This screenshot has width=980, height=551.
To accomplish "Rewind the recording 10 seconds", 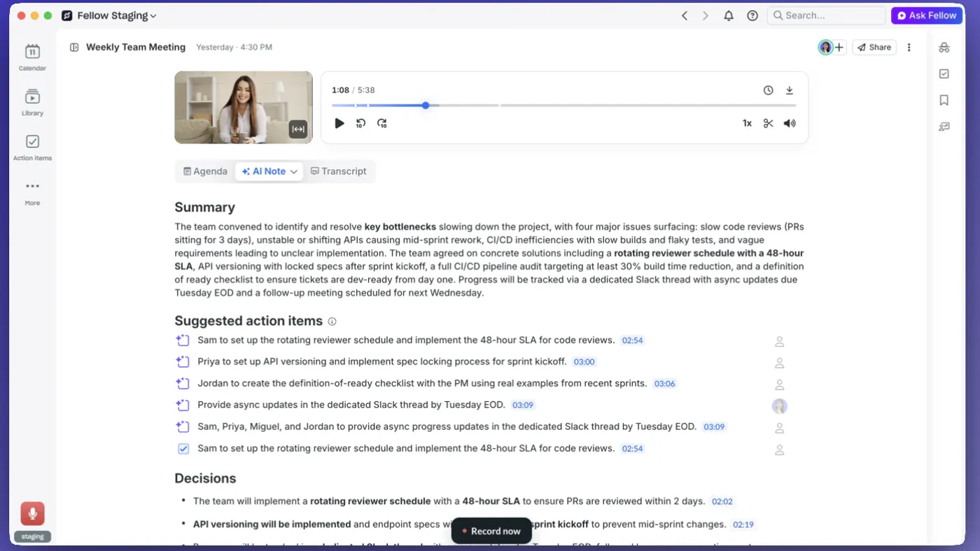I will pyautogui.click(x=360, y=123).
